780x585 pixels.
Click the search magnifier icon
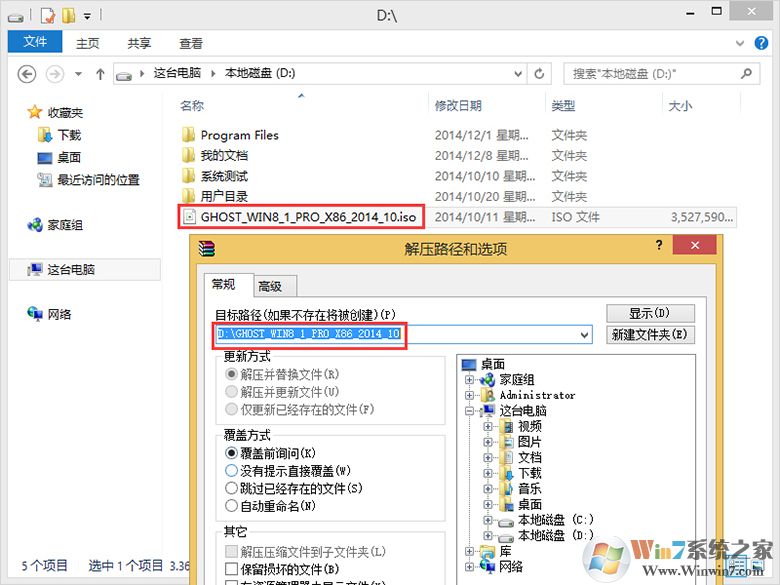pyautogui.click(x=746, y=74)
